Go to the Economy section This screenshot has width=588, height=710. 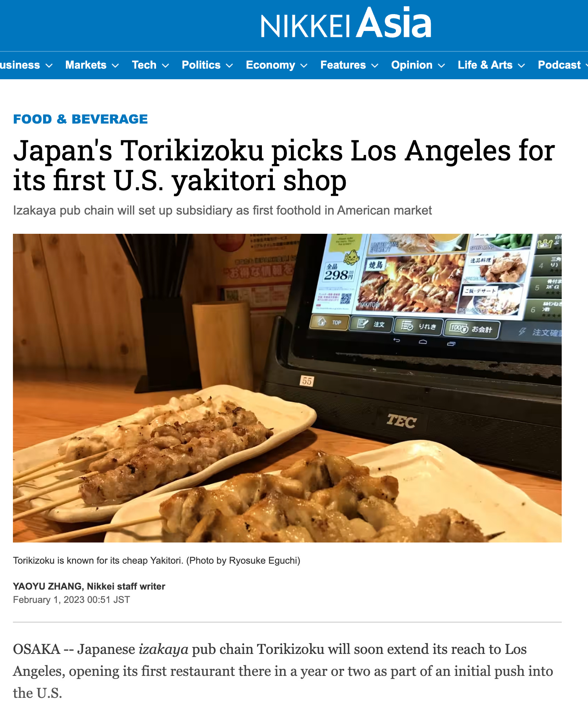click(x=270, y=65)
